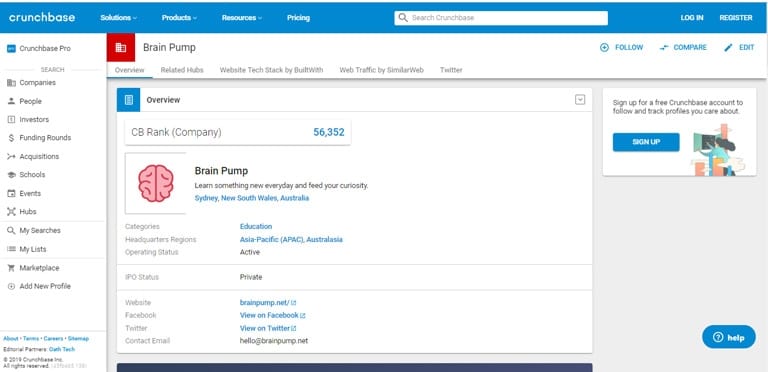Click the red company building icon
768x372 pixels.
120,47
